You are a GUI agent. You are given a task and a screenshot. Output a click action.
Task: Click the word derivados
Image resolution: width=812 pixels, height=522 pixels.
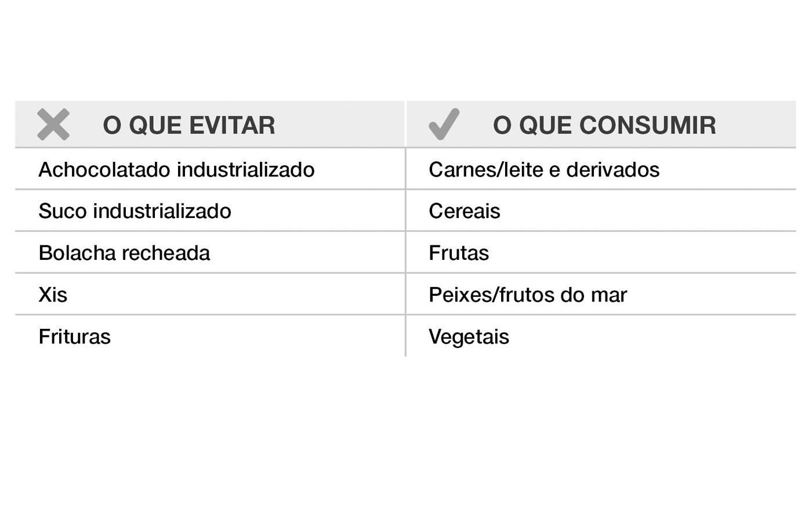(612, 170)
